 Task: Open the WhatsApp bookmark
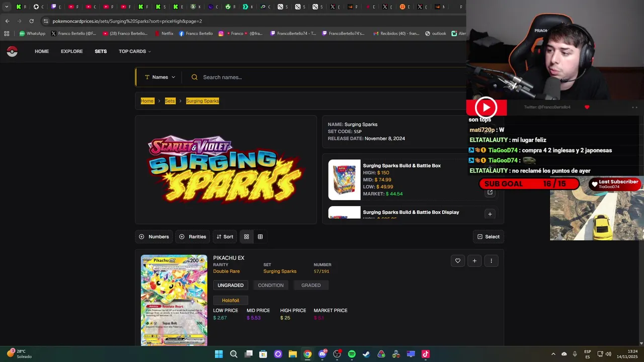pyautogui.click(x=32, y=34)
